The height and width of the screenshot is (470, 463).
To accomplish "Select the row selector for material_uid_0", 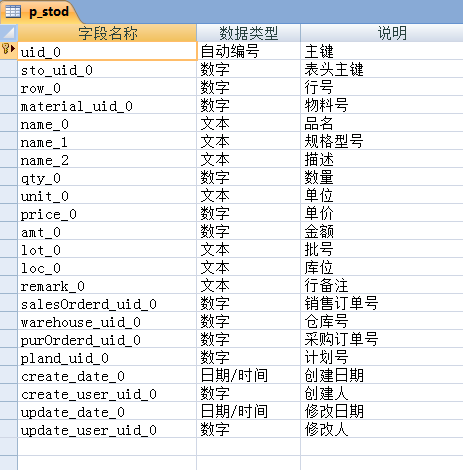I will click(x=9, y=105).
